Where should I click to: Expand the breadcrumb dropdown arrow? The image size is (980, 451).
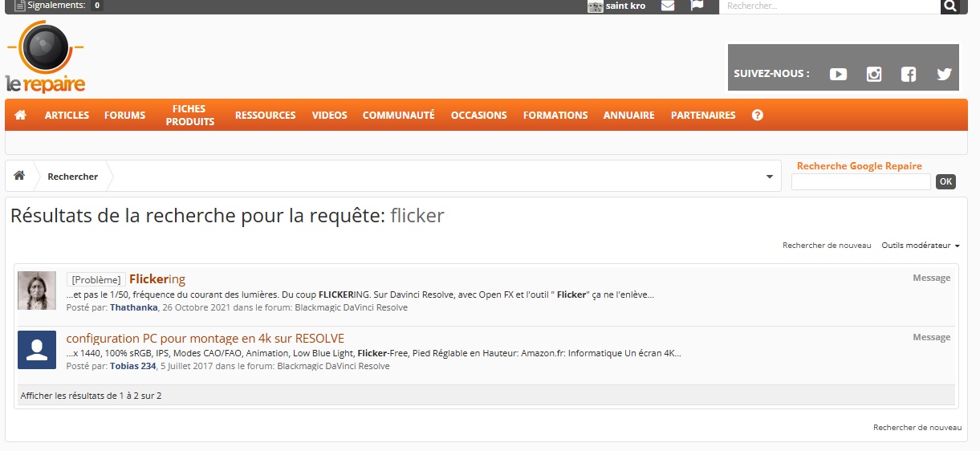pyautogui.click(x=770, y=177)
